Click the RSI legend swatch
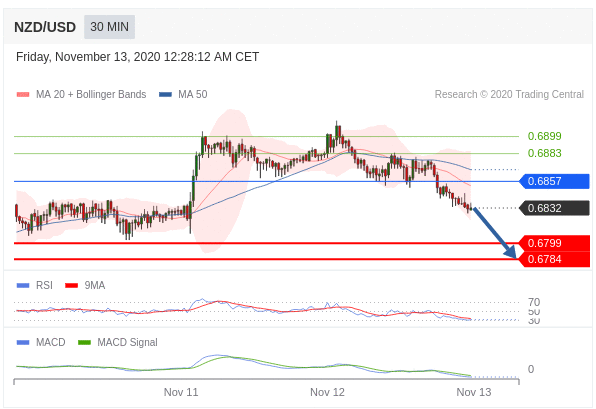Image resolution: width=596 pixels, height=409 pixels. click(x=23, y=285)
